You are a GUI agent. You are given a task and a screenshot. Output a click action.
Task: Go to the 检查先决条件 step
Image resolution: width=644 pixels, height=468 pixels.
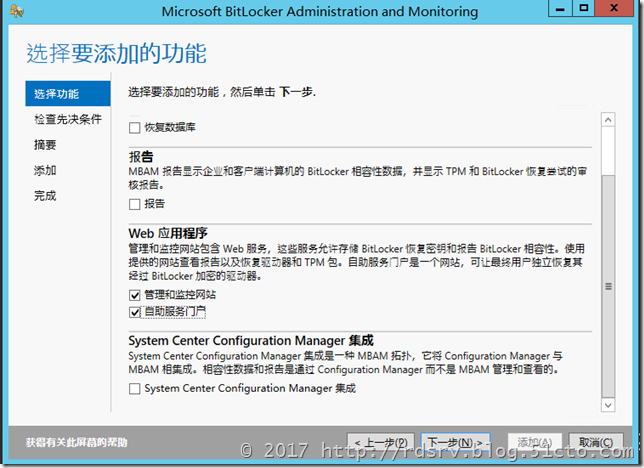68,119
